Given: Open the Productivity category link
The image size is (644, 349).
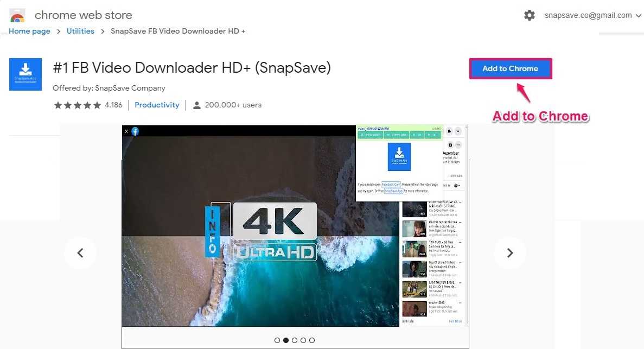Looking at the screenshot, I should click(157, 105).
